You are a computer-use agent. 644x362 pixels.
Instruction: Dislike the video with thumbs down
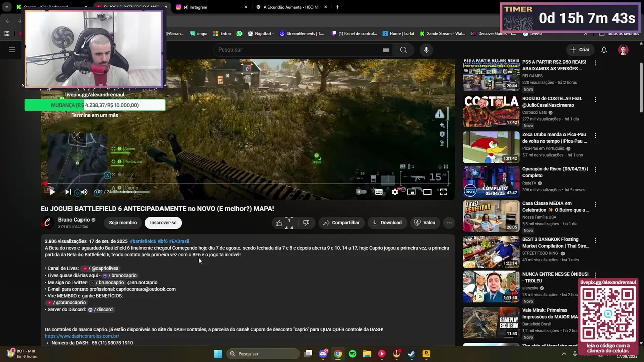coord(306,223)
